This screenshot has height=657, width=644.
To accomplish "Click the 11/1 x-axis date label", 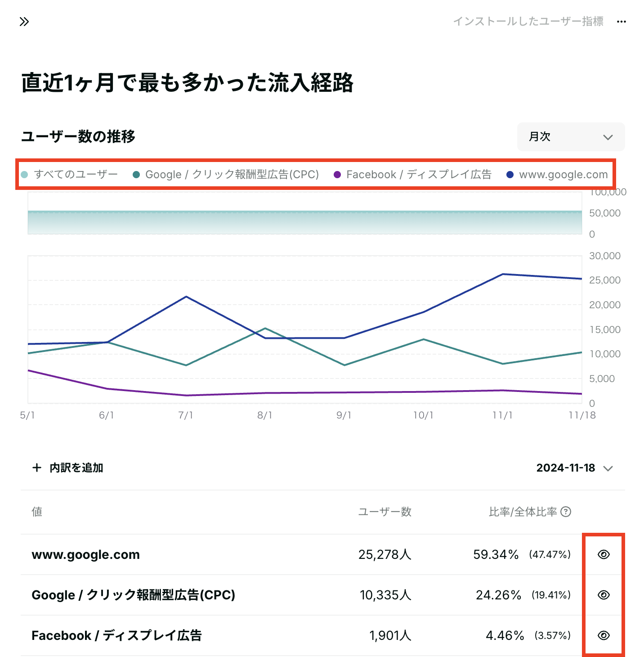I will point(502,415).
